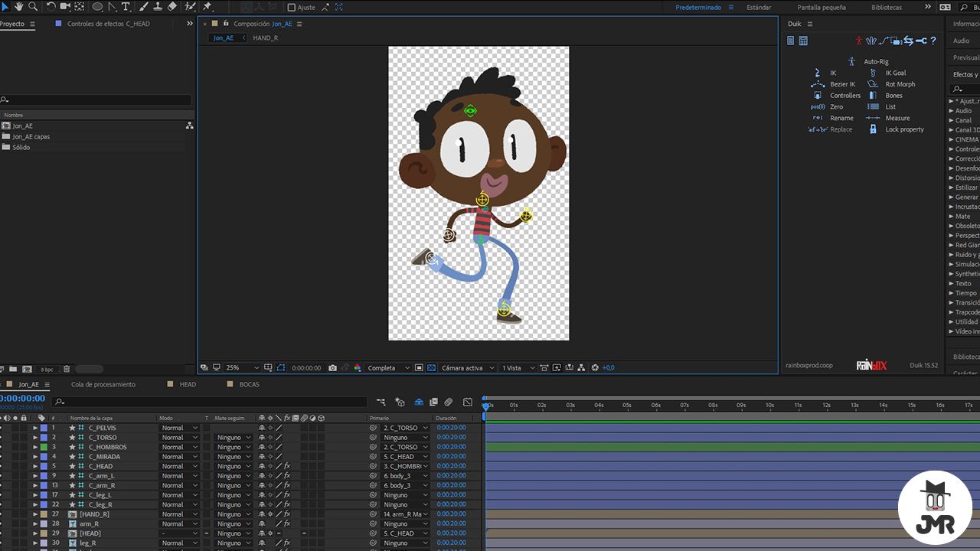The width and height of the screenshot is (980, 551).
Task: Toggle fx switch on C_HEAD layer
Action: [x=287, y=466]
